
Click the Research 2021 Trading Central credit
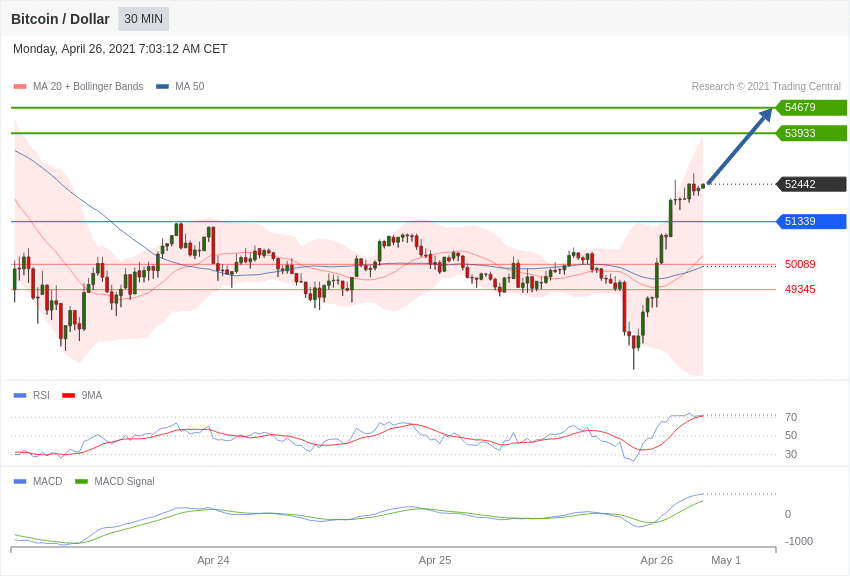766,86
